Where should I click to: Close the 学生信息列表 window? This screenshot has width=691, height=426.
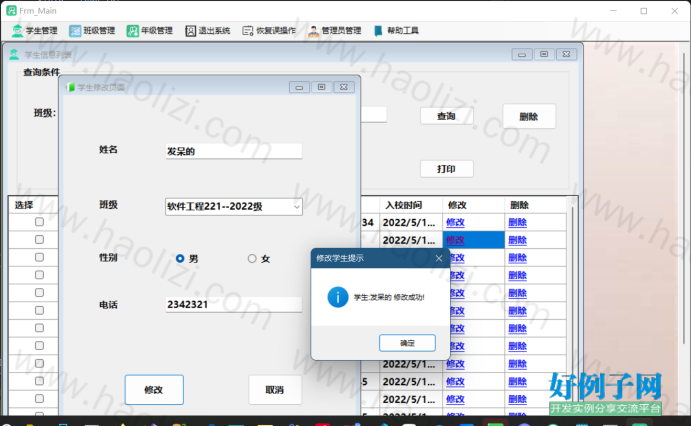coord(567,54)
